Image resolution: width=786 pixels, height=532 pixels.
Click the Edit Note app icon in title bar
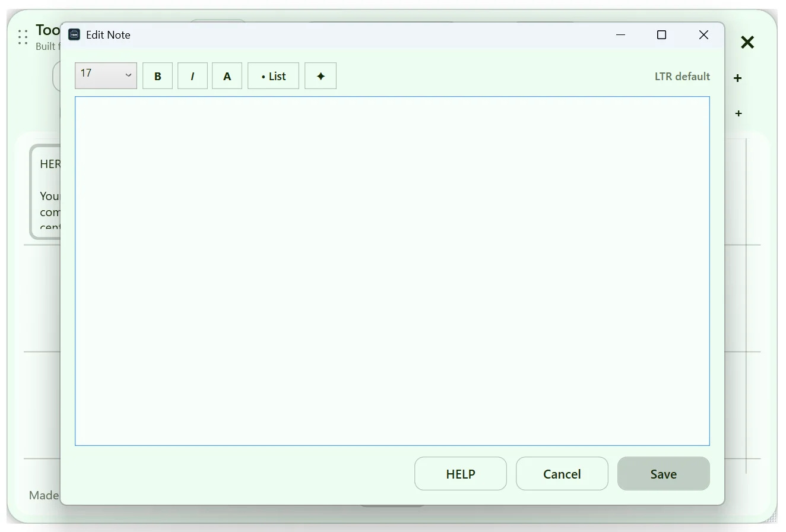(74, 34)
